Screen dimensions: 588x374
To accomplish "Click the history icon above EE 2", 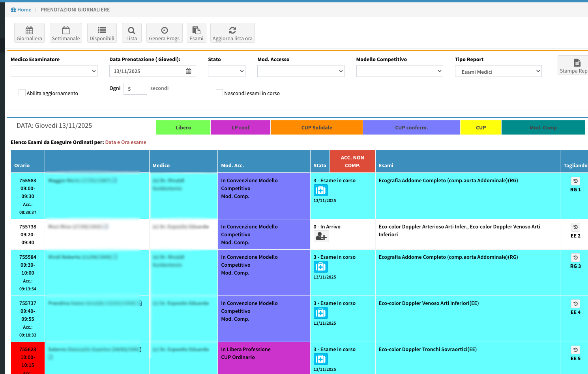I will [x=575, y=227].
